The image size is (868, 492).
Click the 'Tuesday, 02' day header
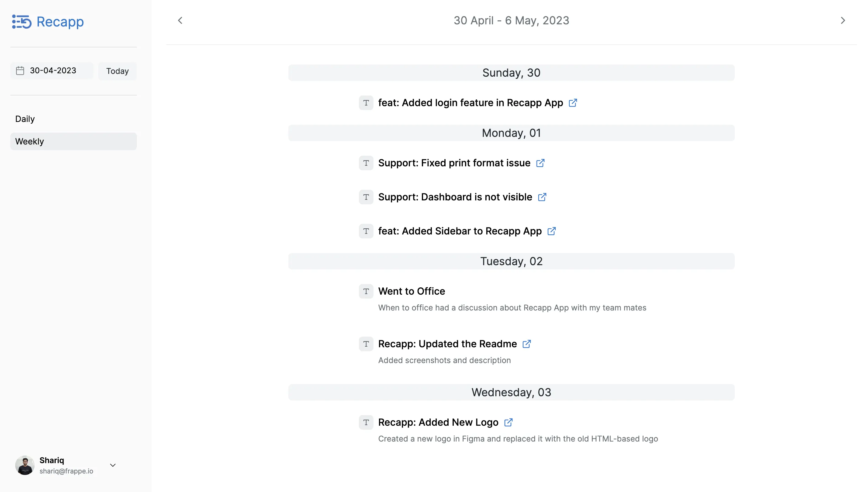(511, 261)
